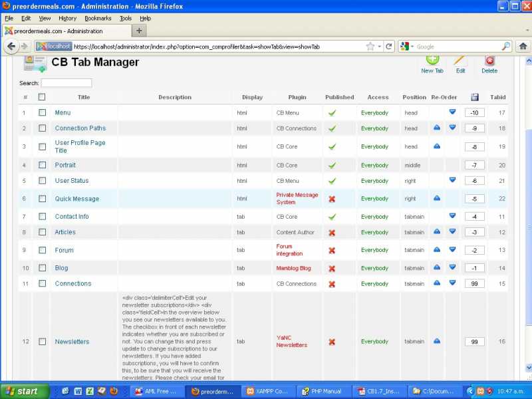Click the CB Tab Manager Search field
This screenshot has height=399, width=532.
pos(66,82)
